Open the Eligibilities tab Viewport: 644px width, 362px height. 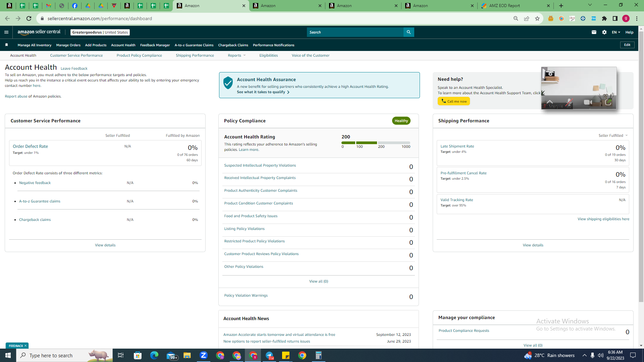pos(269,55)
